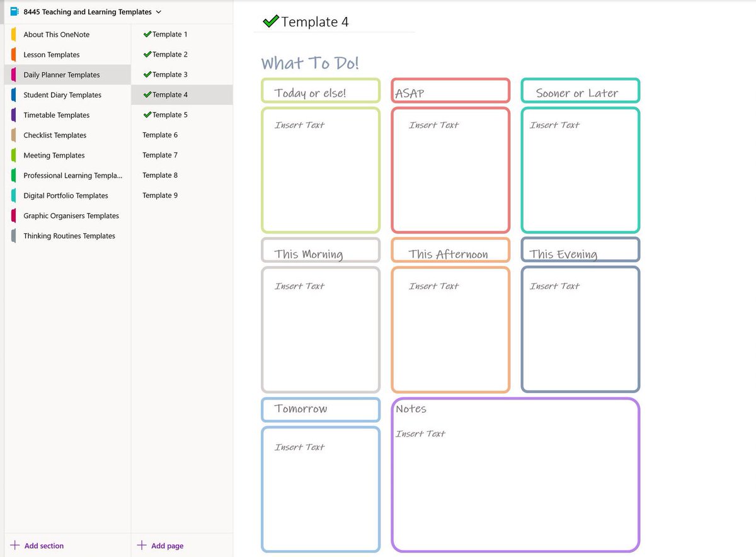The image size is (756, 557).
Task: Click the plus icon for Add section
Action: click(15, 545)
